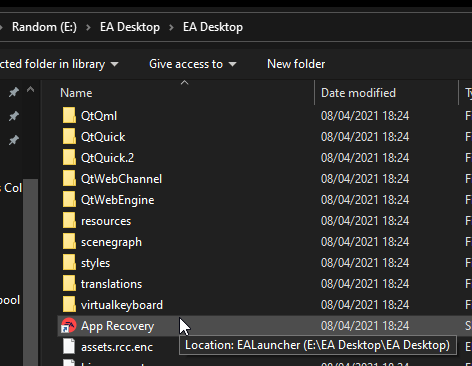
Task: Sort by the Date modified column header
Action: (358, 93)
